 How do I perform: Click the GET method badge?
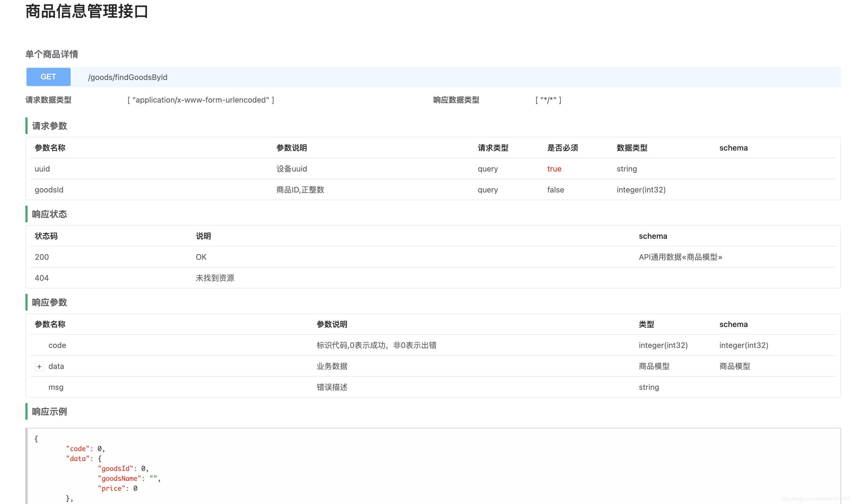click(x=48, y=77)
